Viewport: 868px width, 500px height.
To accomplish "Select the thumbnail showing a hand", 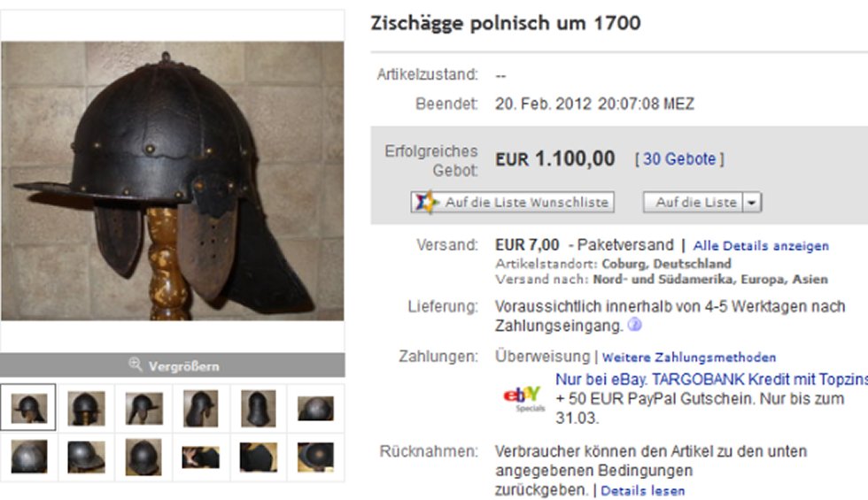I will coord(201,457).
